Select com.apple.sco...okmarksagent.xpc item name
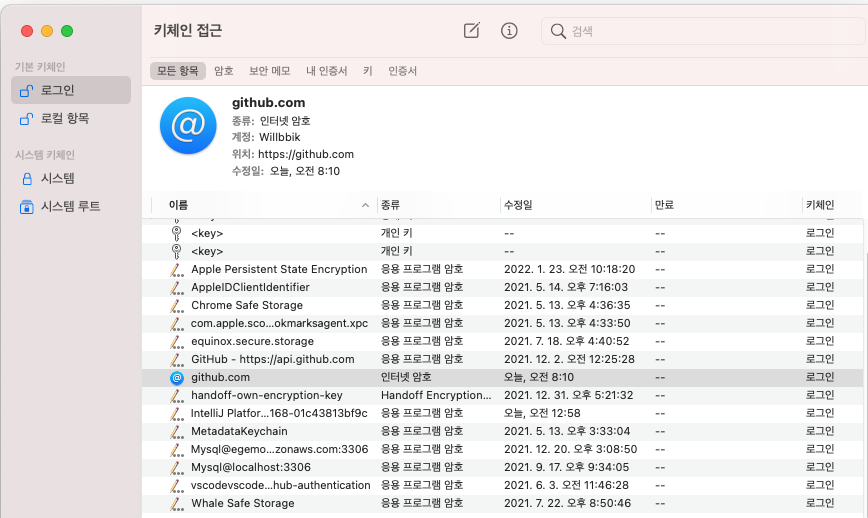The height and width of the screenshot is (518, 868). tap(280, 323)
